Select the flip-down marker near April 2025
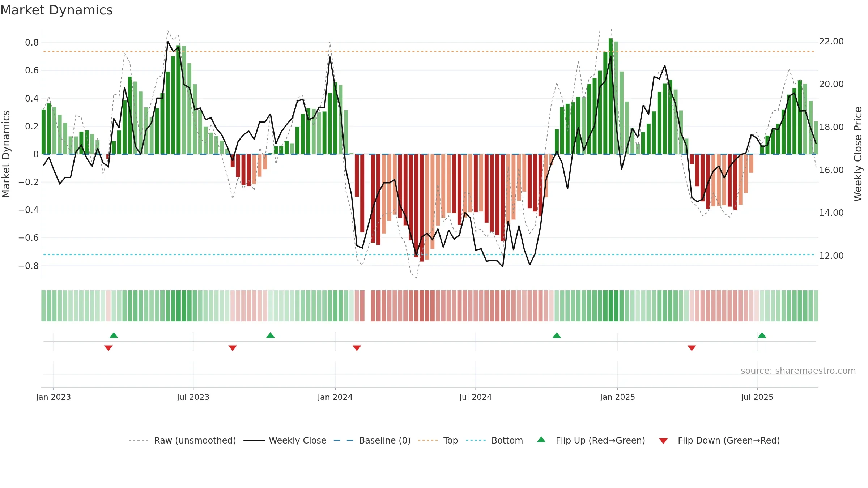The height and width of the screenshot is (488, 868). tap(692, 348)
